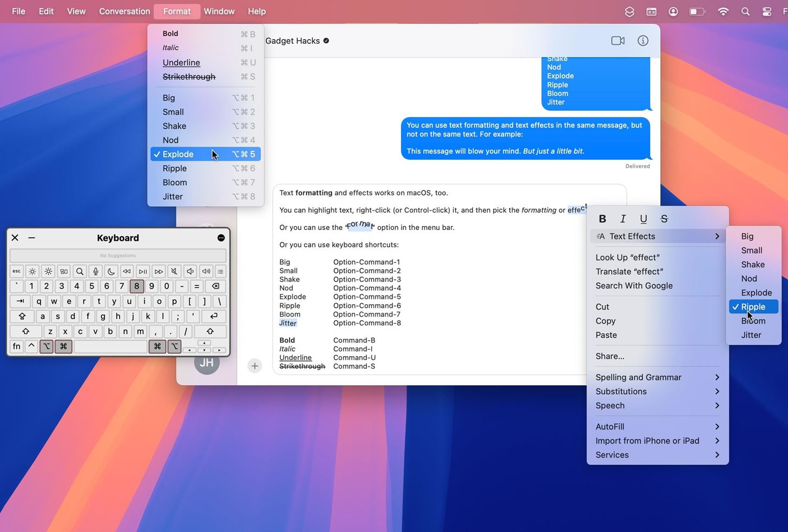Choose Bold in the Format menu

click(206, 34)
